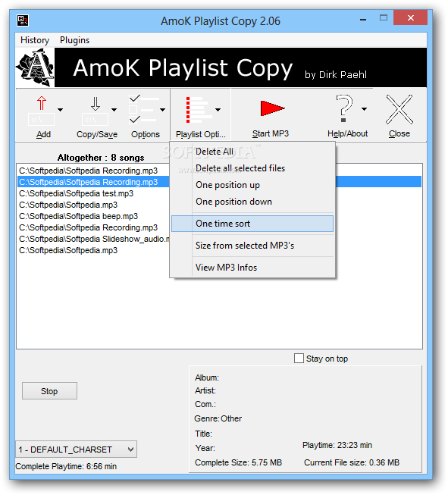The height and width of the screenshot is (495, 448).
Task: Choose View MP3 Infos
Action: (252, 268)
